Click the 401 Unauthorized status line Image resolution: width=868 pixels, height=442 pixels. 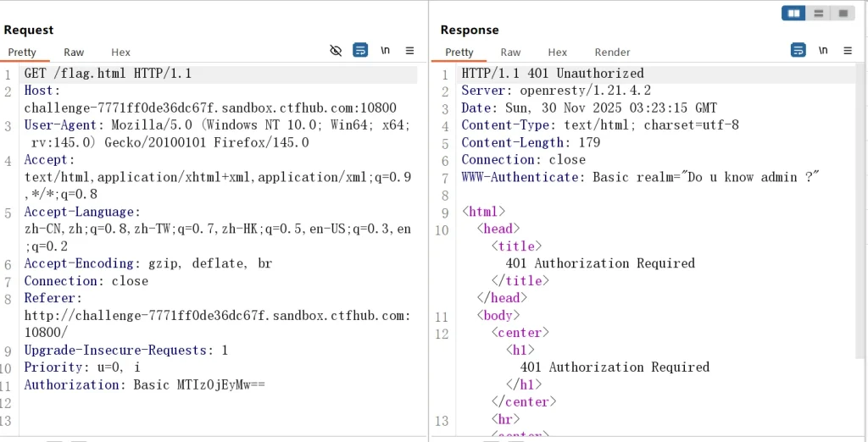[x=552, y=74]
